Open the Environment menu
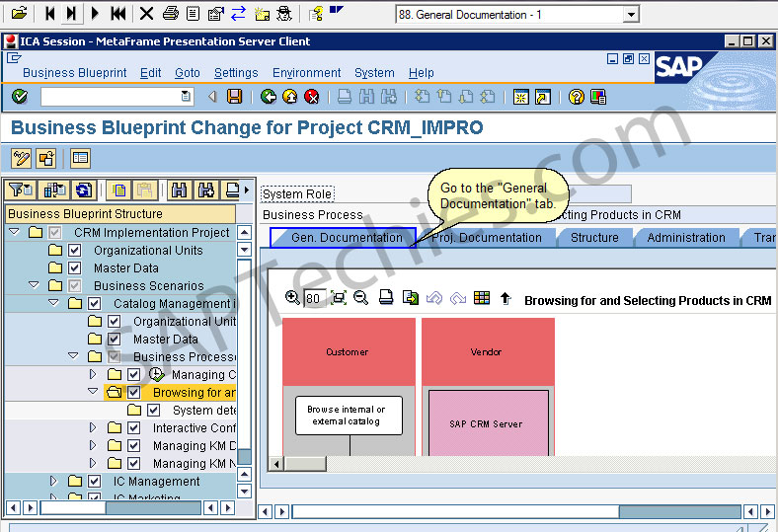The image size is (778, 532). tap(307, 73)
